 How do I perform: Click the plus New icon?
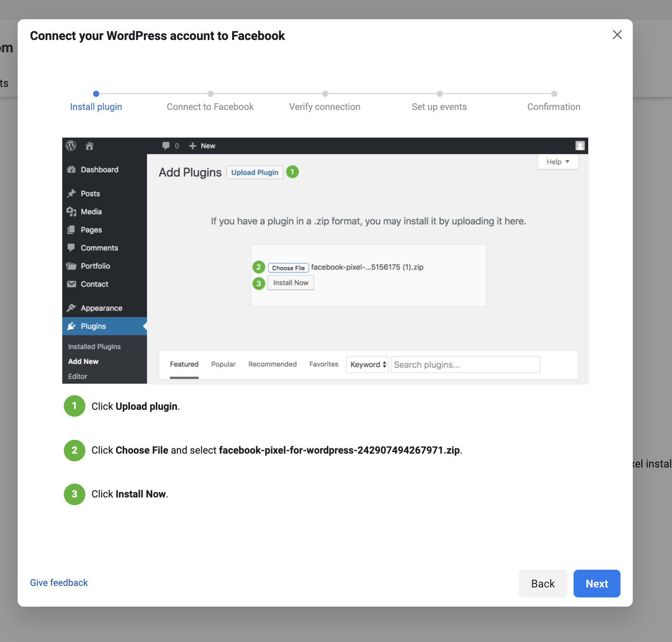tap(193, 146)
